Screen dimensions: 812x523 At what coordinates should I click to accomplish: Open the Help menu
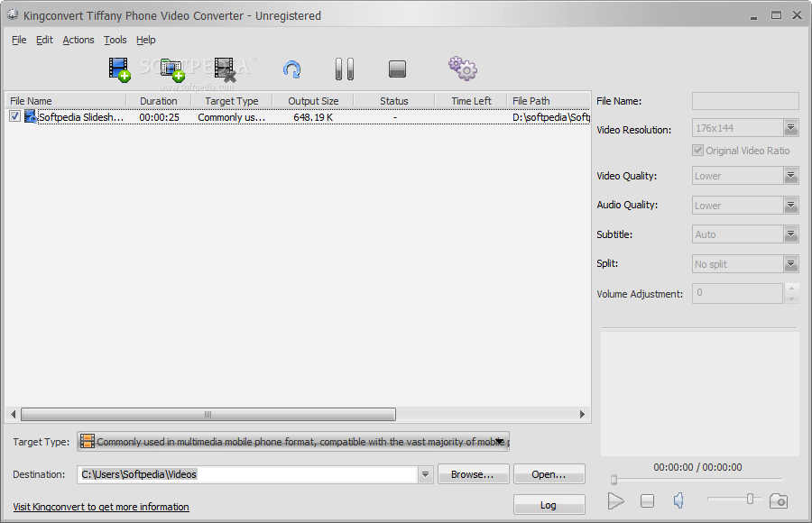click(x=145, y=40)
